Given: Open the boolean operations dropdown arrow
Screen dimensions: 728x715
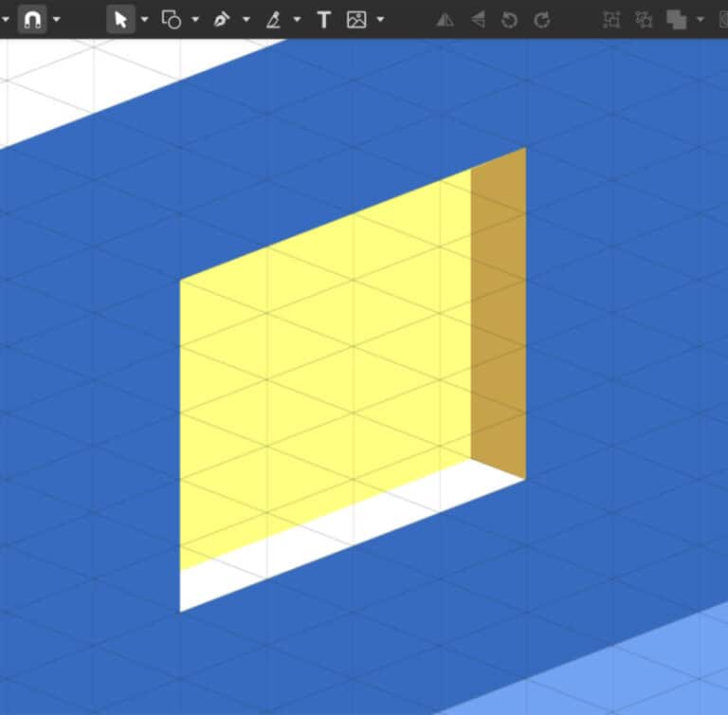Looking at the screenshot, I should point(701,20).
